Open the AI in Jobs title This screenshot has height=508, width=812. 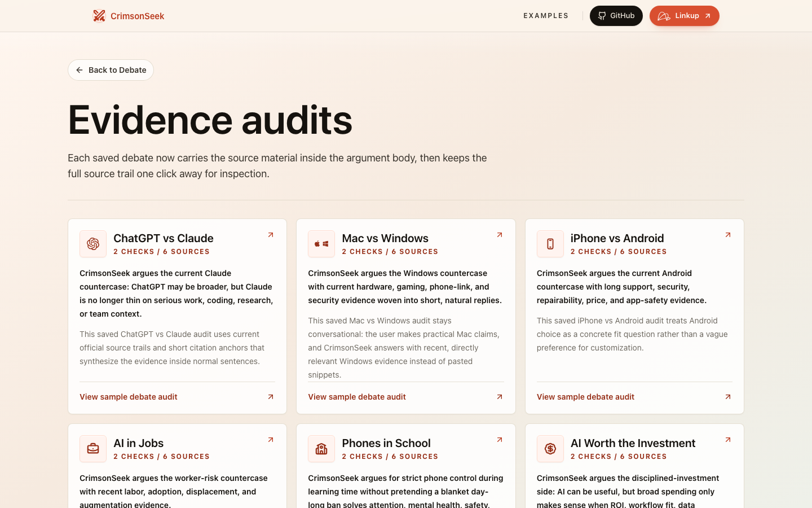[x=139, y=443]
